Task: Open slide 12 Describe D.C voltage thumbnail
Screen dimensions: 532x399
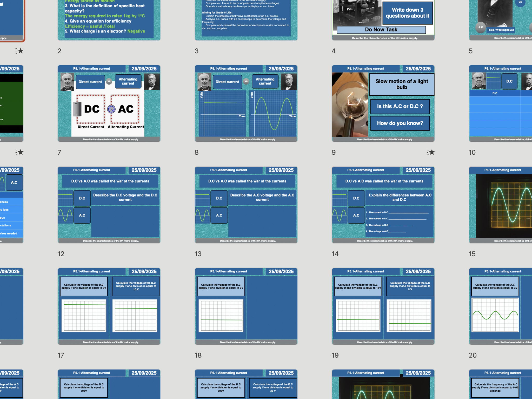Action: pos(109,205)
